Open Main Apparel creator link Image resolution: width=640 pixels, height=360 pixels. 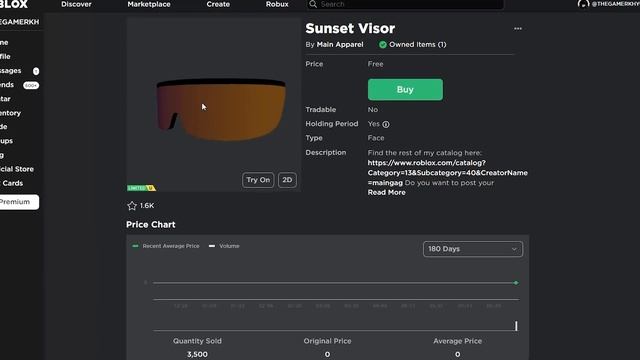(x=340, y=44)
